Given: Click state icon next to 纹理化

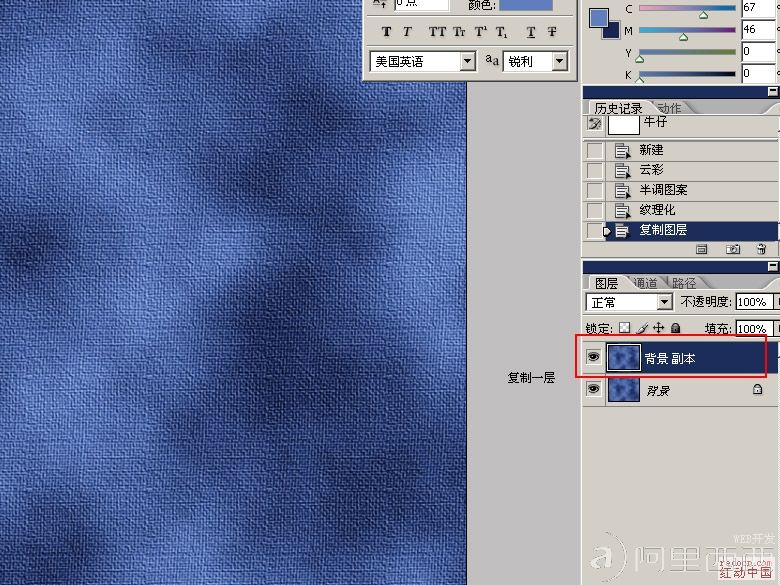Looking at the screenshot, I should coord(622,210).
